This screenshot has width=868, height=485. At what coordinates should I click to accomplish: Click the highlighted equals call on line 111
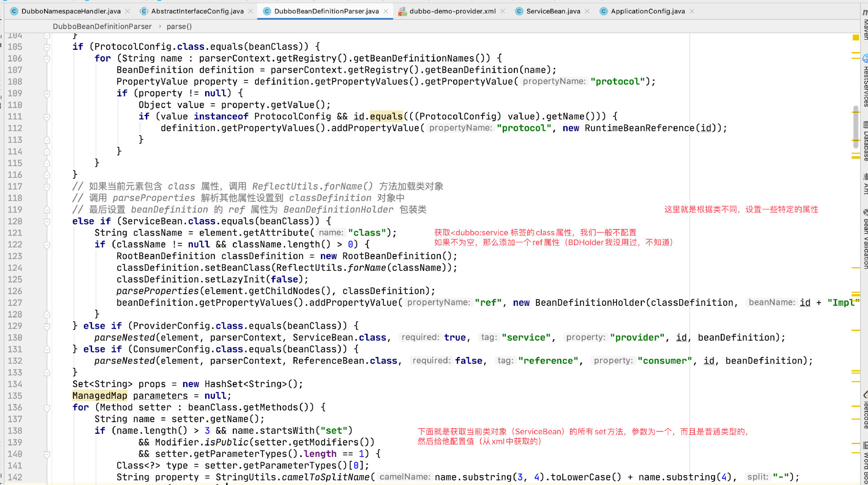click(x=386, y=117)
